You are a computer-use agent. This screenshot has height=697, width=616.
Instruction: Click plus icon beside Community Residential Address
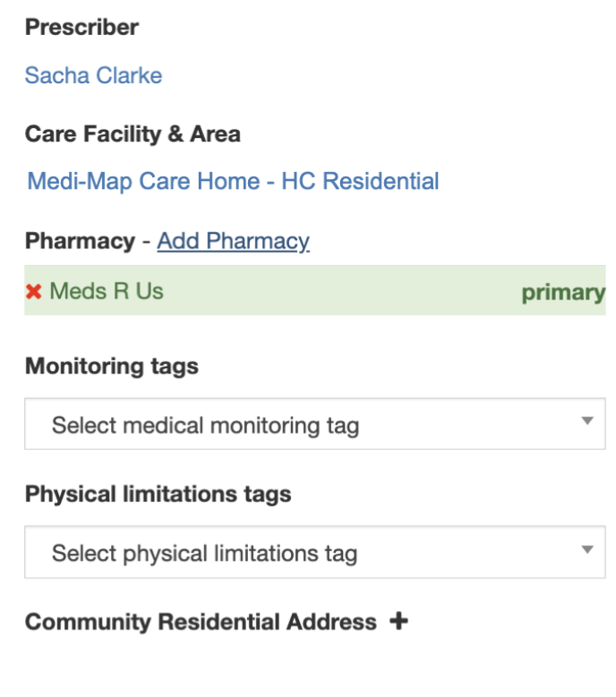click(x=398, y=621)
